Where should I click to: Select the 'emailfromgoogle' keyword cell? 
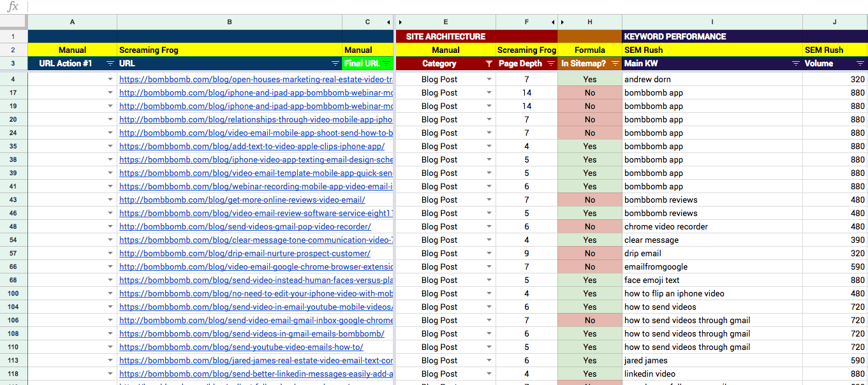point(712,267)
